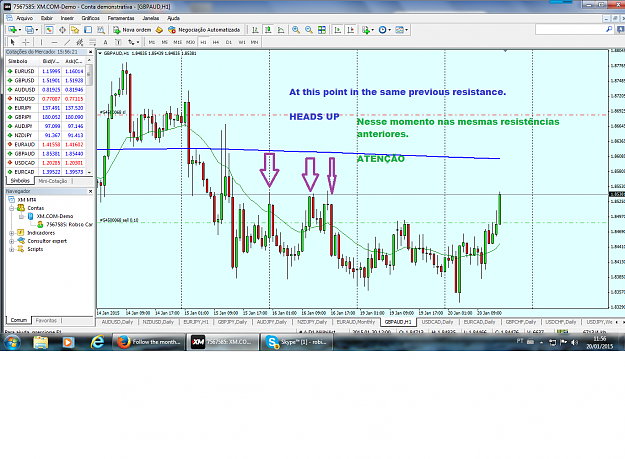Open the arrows objects dropdown
Image resolution: width=625 pixels, height=459 pixels.
click(x=133, y=42)
